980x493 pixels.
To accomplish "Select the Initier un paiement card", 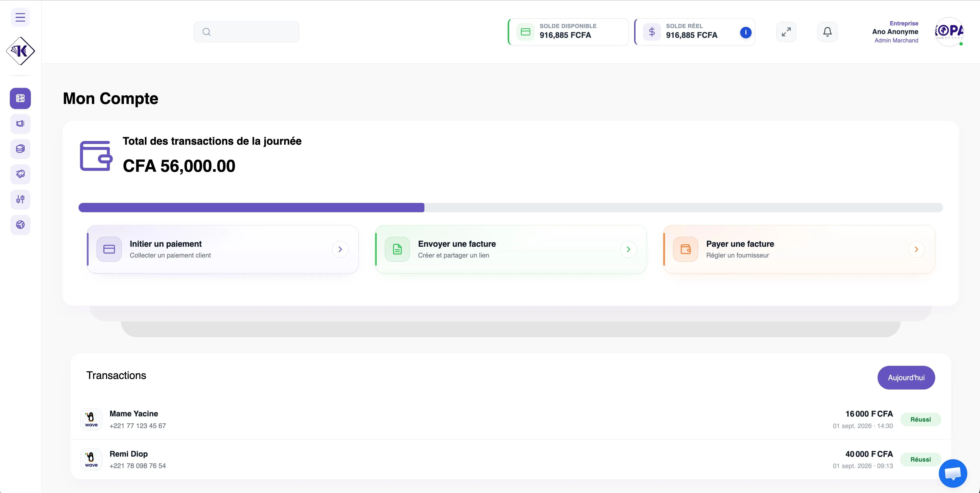I will pos(223,249).
